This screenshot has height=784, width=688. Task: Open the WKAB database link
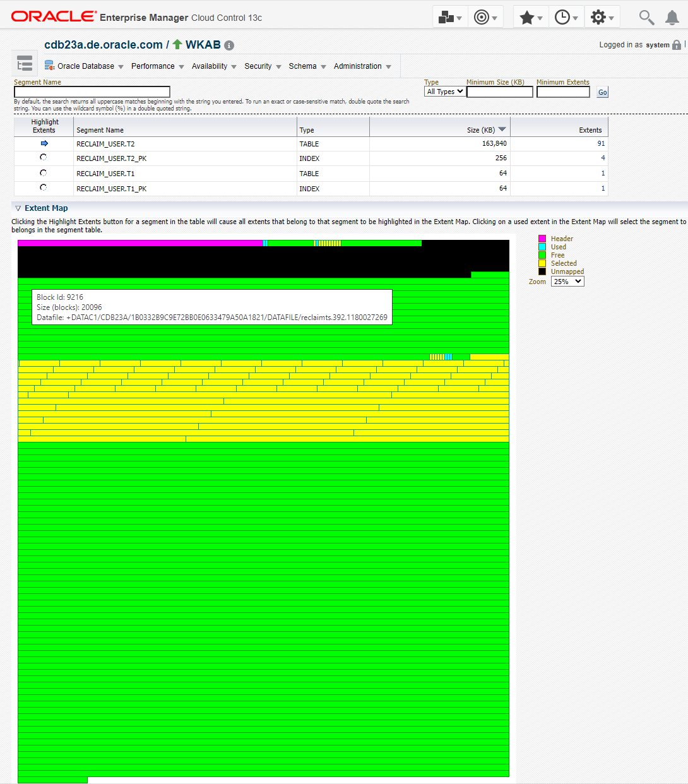(203, 45)
